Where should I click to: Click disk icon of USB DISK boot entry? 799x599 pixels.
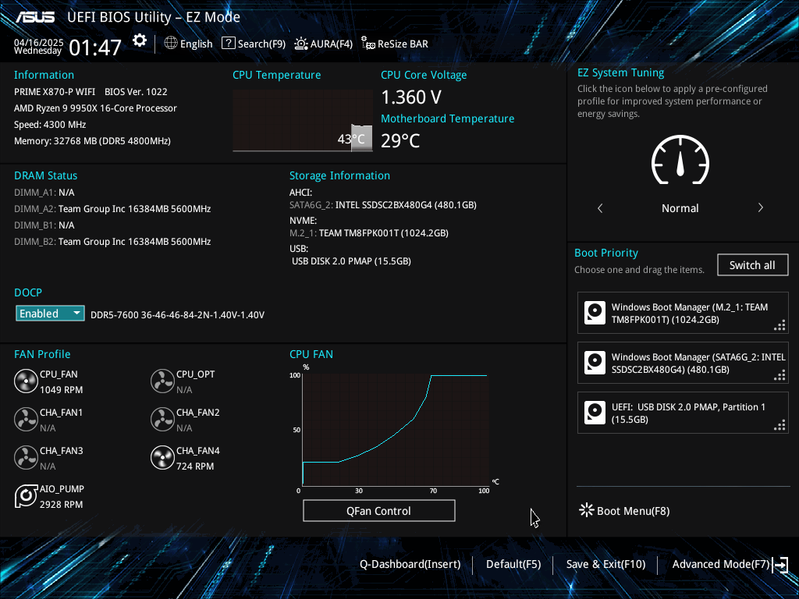pyautogui.click(x=595, y=413)
